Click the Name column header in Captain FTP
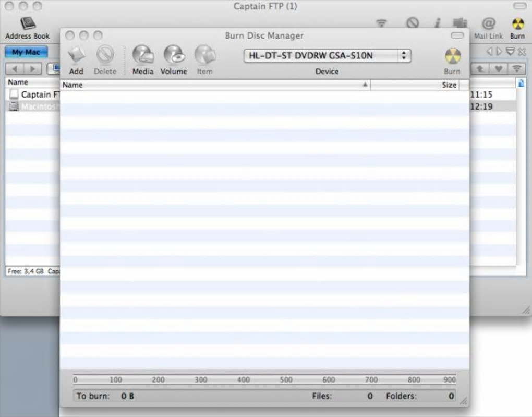This screenshot has width=532, height=417. [32, 82]
